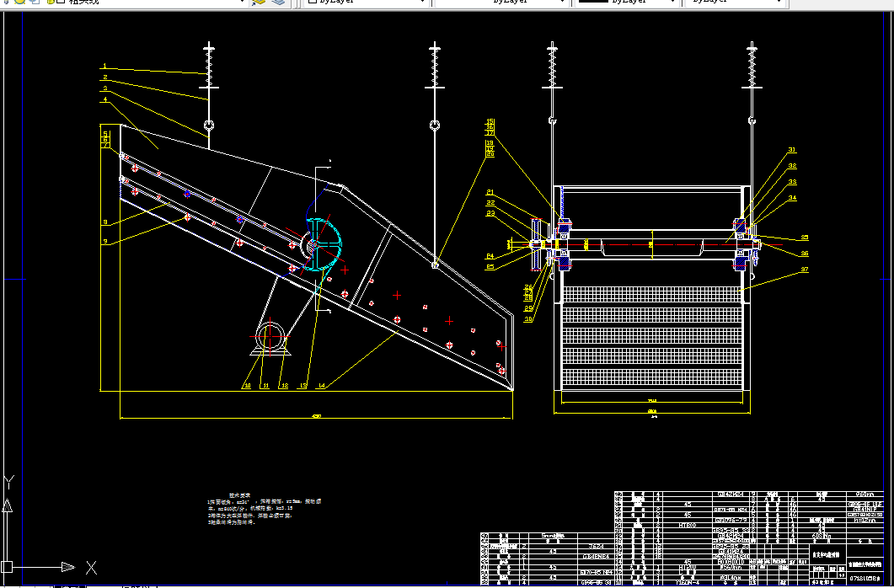Select part callout number 10

pyautogui.click(x=247, y=386)
